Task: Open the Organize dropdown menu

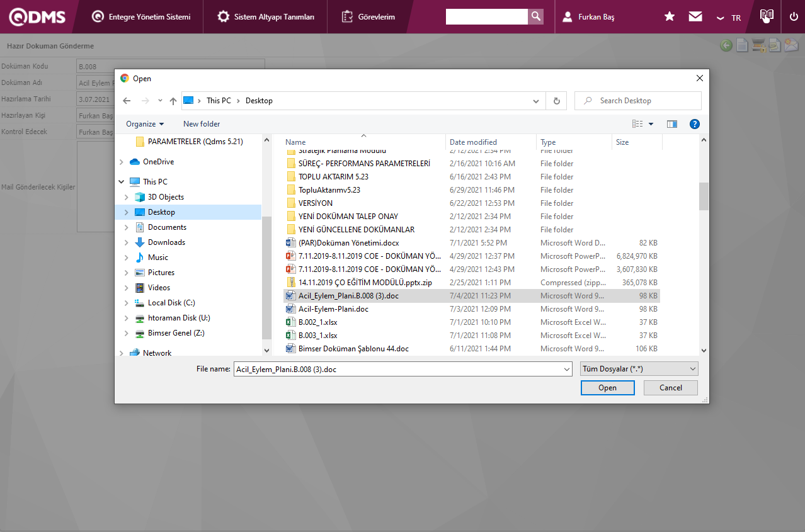Action: [x=145, y=124]
